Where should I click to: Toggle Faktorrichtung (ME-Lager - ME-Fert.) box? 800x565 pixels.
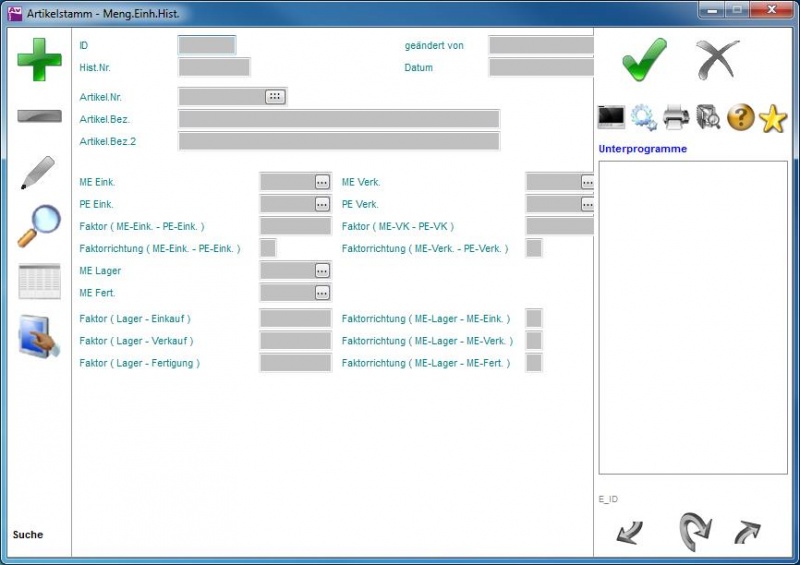[534, 363]
